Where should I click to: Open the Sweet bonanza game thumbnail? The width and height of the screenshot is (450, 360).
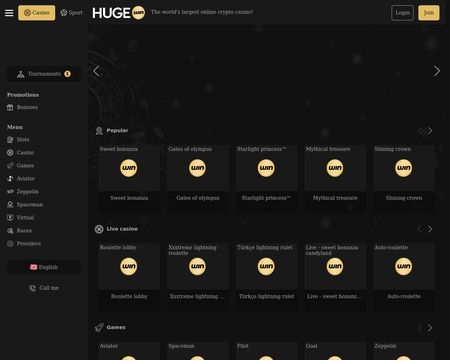(x=129, y=168)
